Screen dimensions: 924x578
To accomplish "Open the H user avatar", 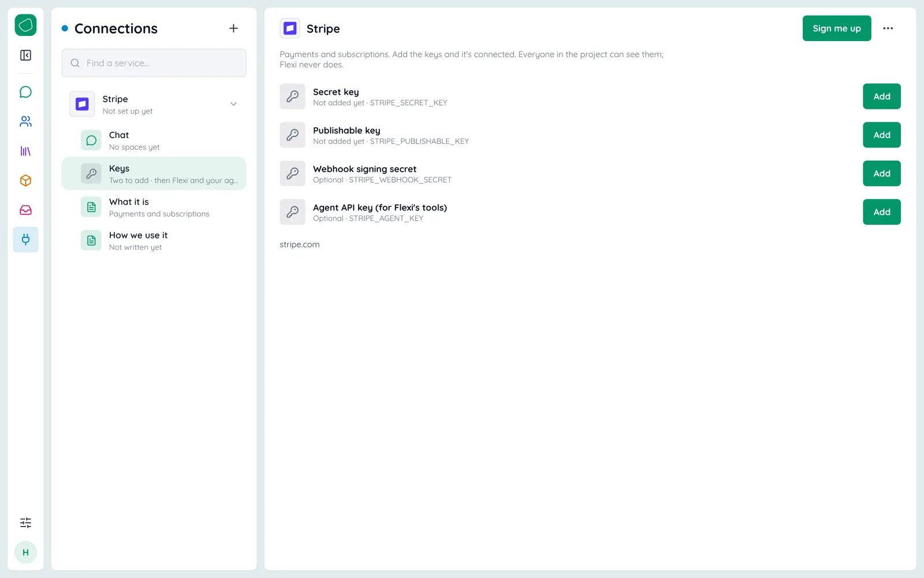I will click(25, 553).
